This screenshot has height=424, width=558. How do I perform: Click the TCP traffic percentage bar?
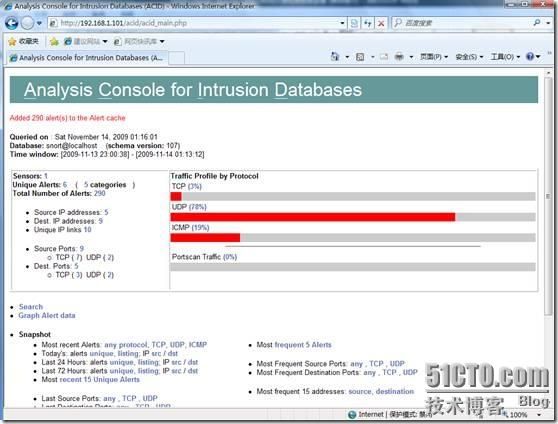(353, 197)
